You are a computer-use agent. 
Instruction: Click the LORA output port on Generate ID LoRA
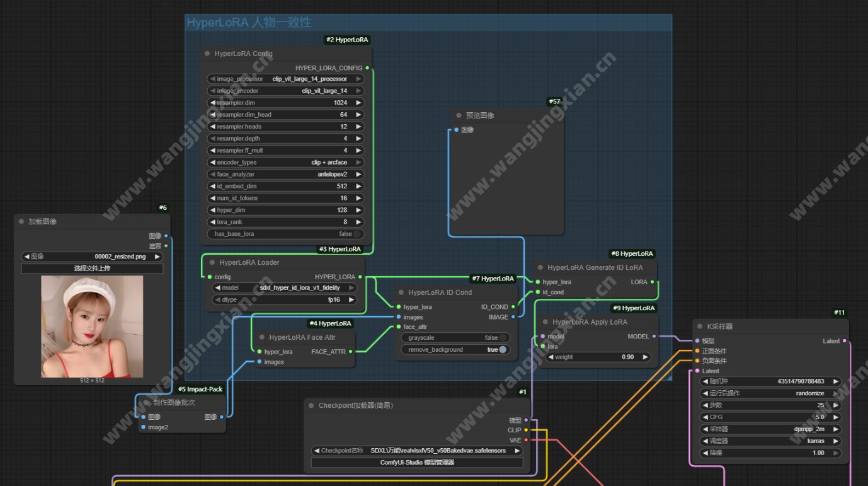coord(653,282)
